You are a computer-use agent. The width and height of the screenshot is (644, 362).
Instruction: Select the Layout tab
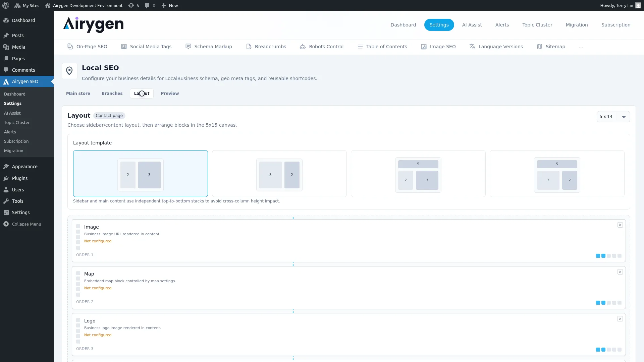142,94
